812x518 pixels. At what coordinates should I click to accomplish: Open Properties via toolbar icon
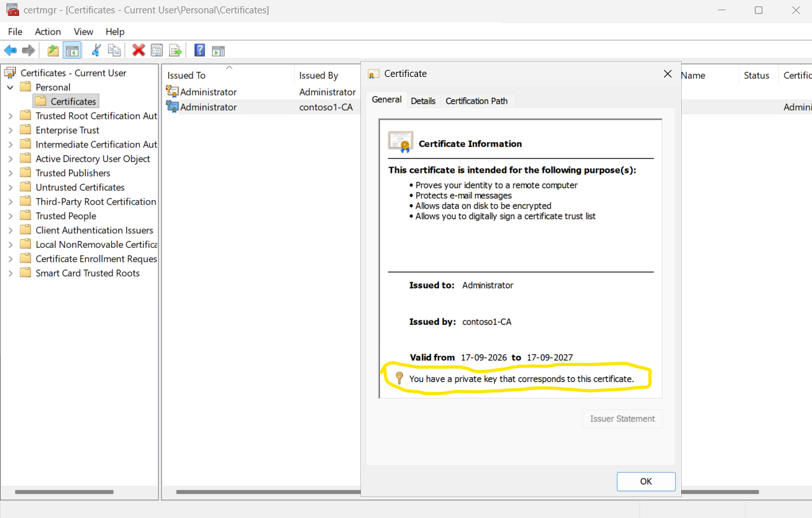tap(156, 50)
